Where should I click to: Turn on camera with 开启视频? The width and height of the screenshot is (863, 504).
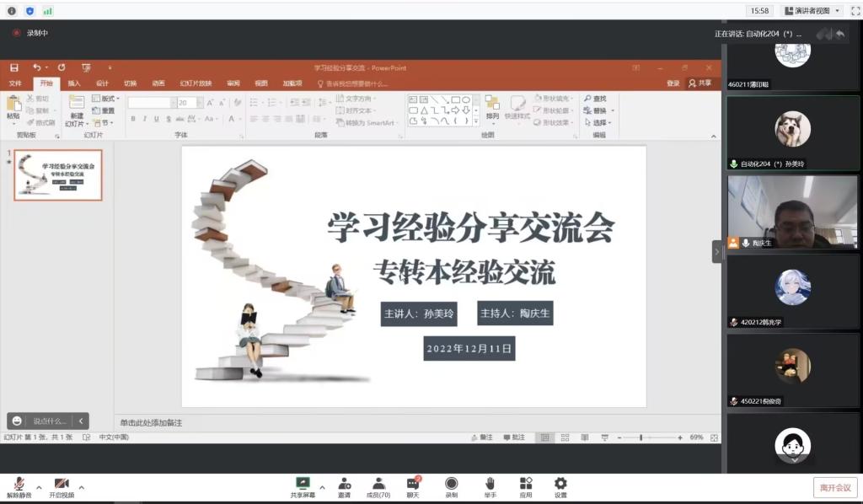(61, 487)
